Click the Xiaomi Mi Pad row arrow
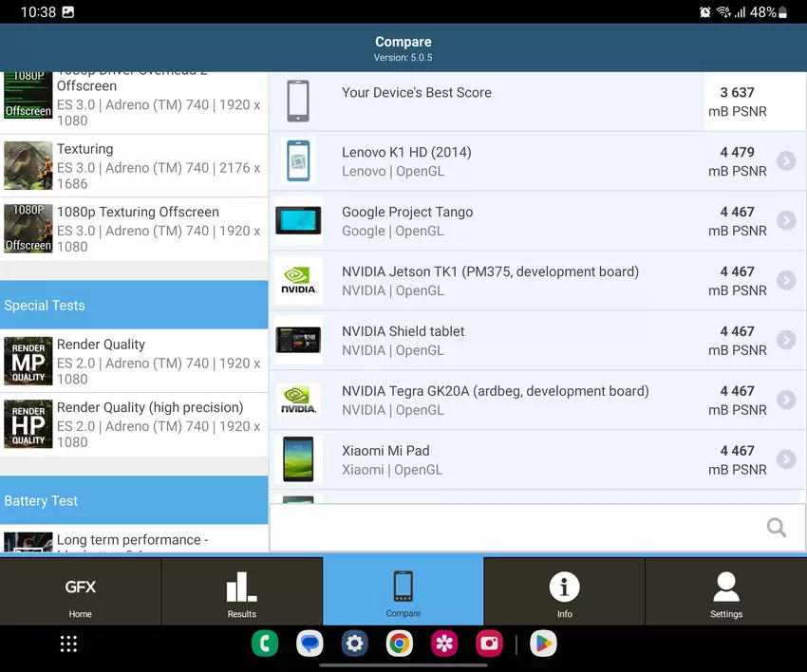The width and height of the screenshot is (807, 672). click(785, 459)
